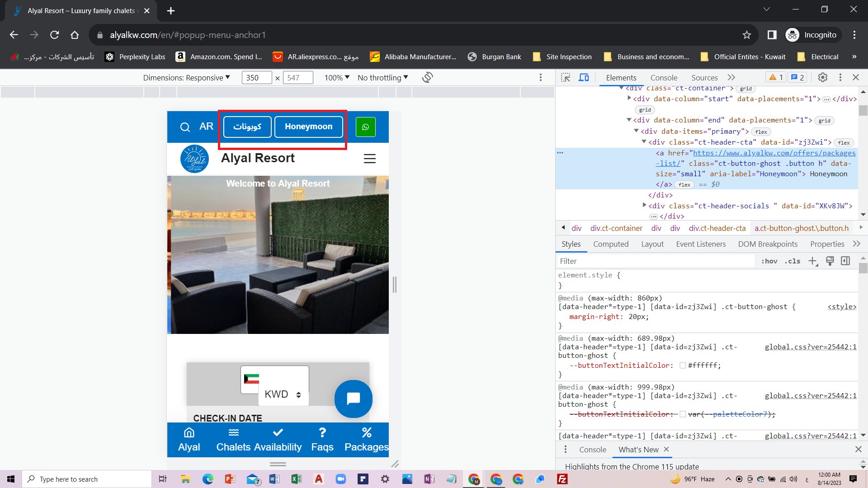Click the div.ct-header-cta breadcrumb

[x=717, y=229]
